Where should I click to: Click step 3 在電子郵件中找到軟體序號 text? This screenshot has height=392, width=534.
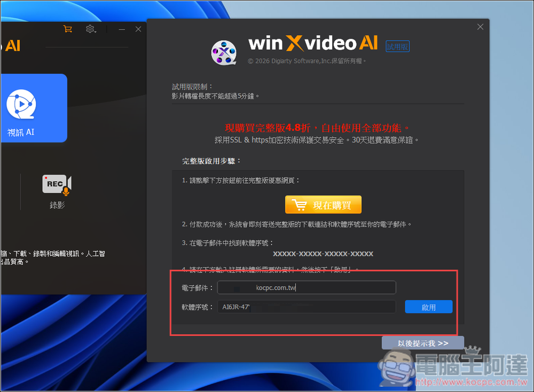(227, 243)
